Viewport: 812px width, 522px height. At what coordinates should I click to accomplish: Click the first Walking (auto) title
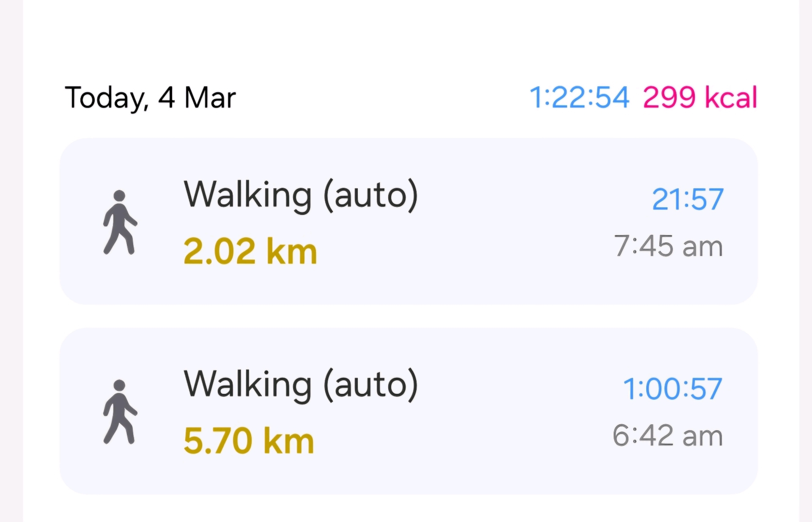click(301, 195)
